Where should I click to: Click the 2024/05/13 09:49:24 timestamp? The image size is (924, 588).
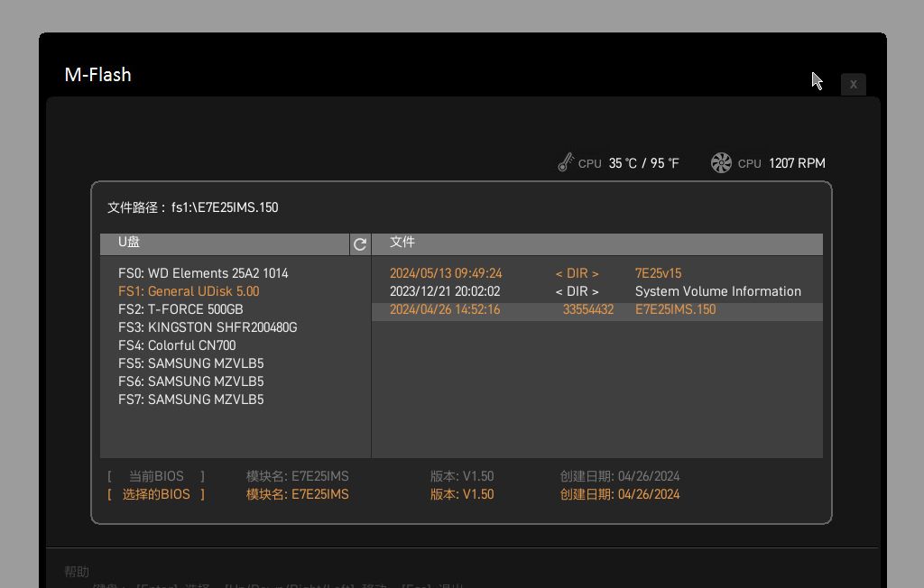(x=446, y=273)
